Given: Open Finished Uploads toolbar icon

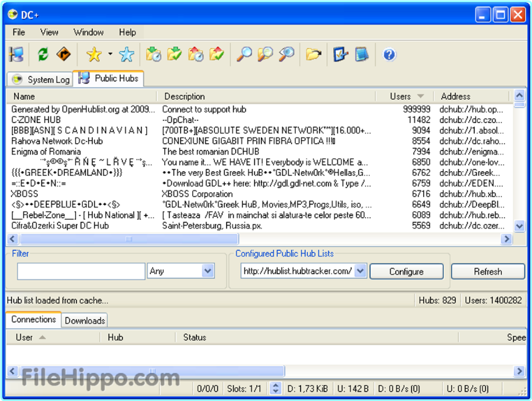Looking at the screenshot, I should coord(217,54).
